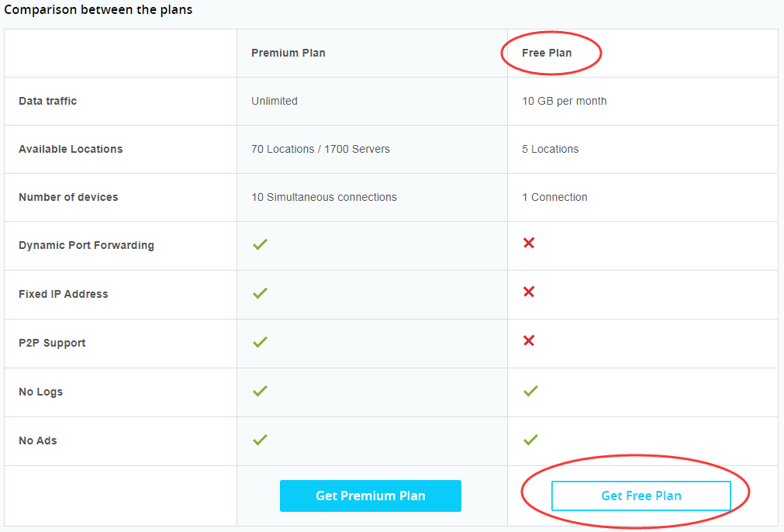
Task: Click Comparison between the plans heading
Action: point(98,10)
